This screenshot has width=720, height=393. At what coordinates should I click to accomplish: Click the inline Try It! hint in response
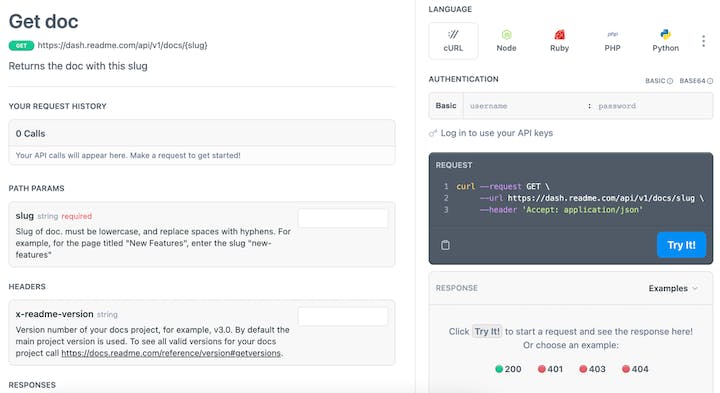click(x=487, y=331)
